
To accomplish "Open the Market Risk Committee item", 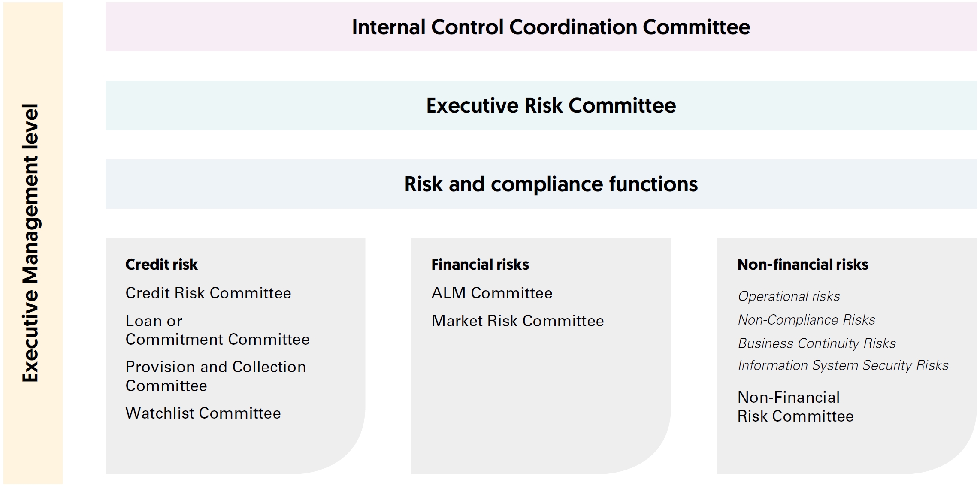I will pos(517,321).
